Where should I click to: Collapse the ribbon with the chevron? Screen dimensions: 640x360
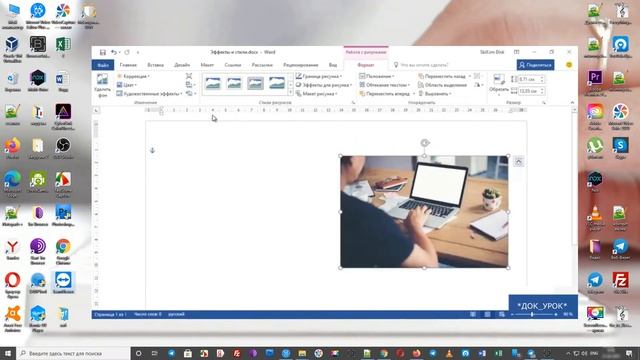click(572, 102)
